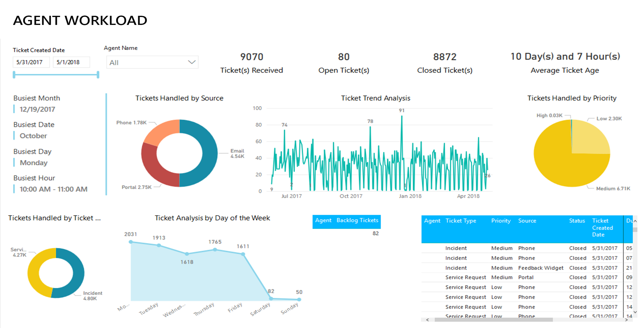Click table horizontal scroll left arrow
Image resolution: width=644 pixels, height=328 pixels.
click(427, 320)
